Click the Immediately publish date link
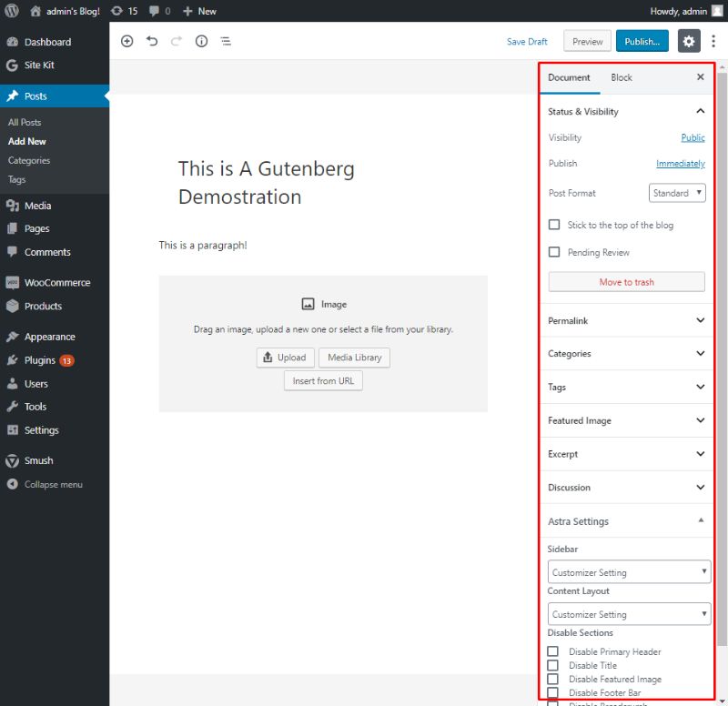This screenshot has width=728, height=706. [680, 164]
